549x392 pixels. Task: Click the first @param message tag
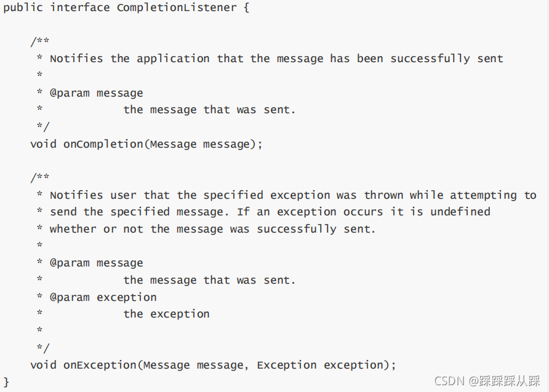click(96, 93)
